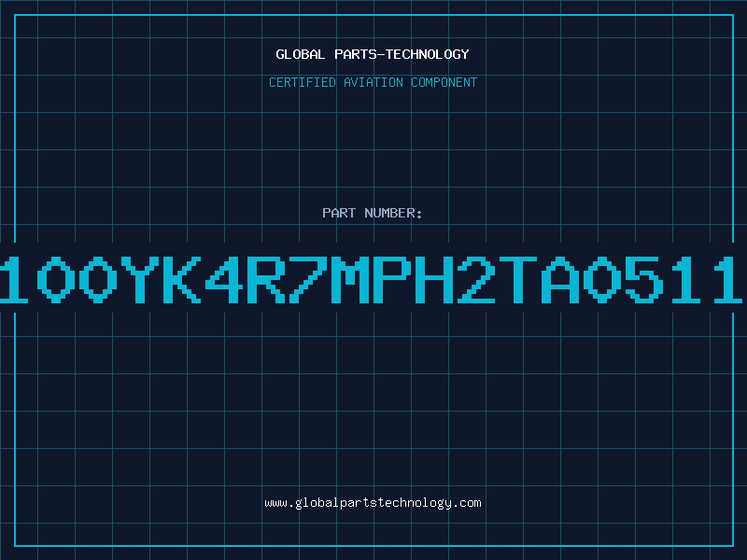Click the letter M in the part number
The height and width of the screenshot is (560, 747).
click(x=349, y=280)
